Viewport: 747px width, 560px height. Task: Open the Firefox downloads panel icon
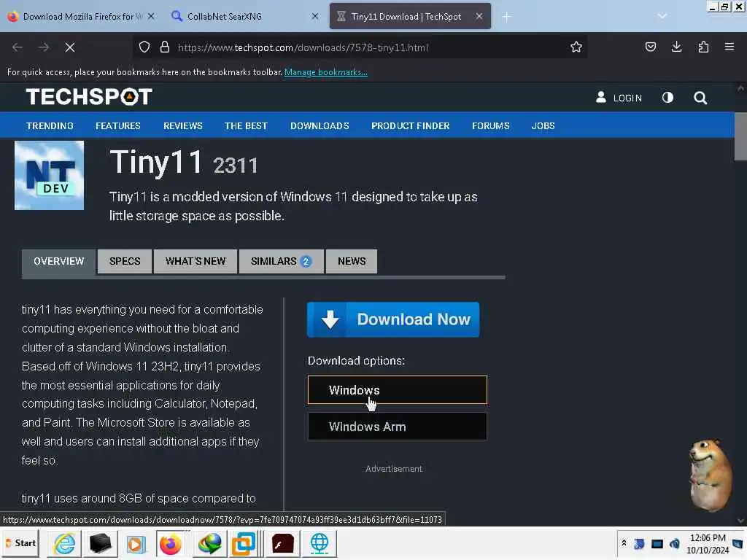(676, 47)
